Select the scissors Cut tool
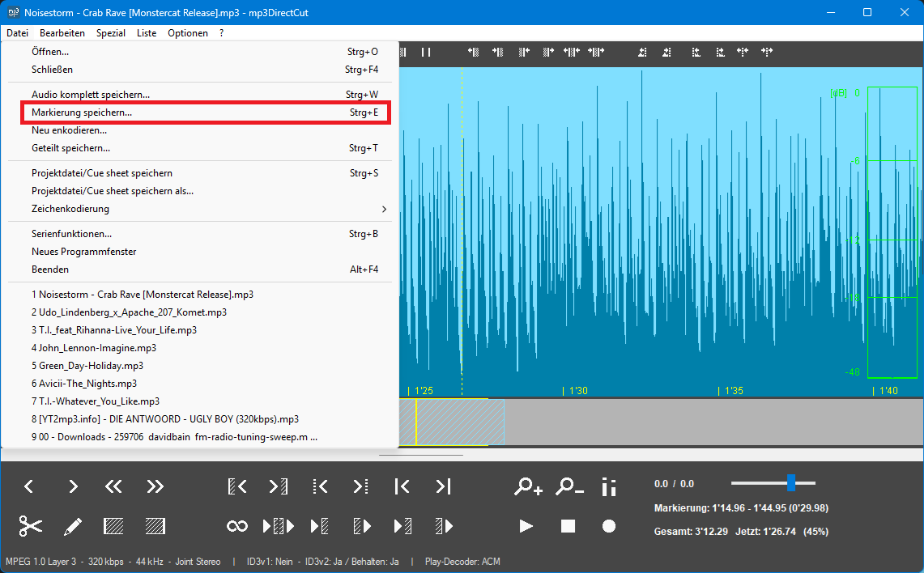 [x=29, y=526]
